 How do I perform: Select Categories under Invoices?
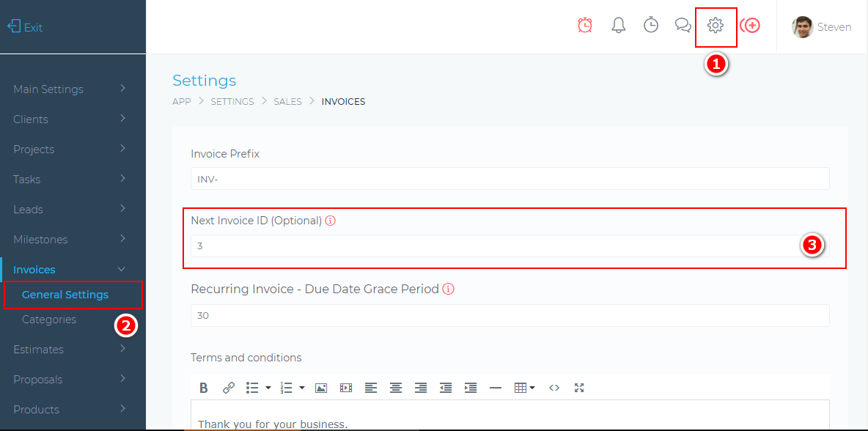click(x=49, y=320)
